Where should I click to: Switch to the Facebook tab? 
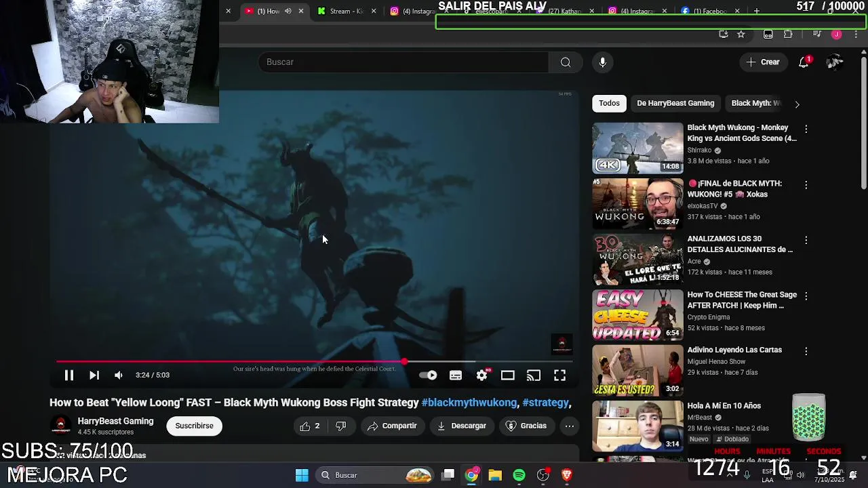710,11
